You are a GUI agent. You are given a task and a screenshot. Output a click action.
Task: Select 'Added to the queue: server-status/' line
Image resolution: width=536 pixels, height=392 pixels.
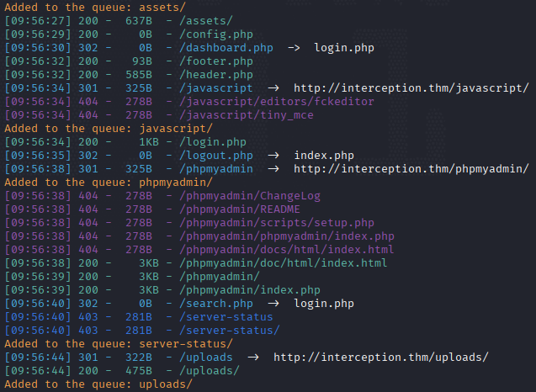[x=119, y=344]
